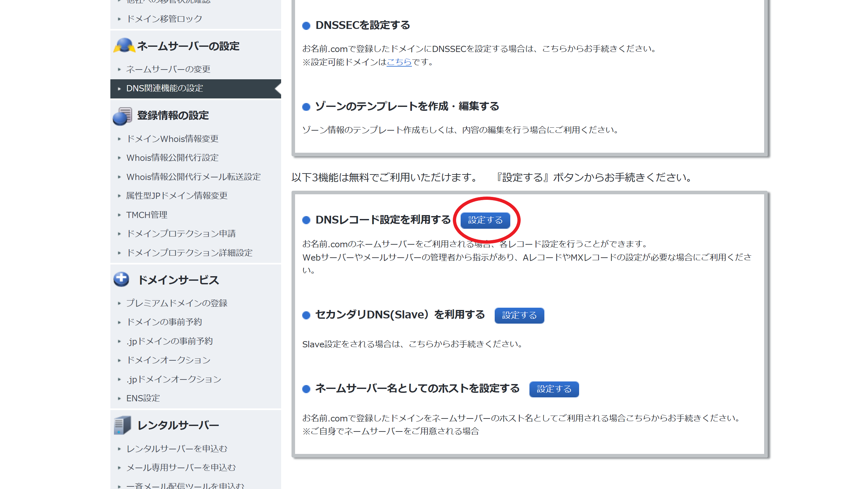
Task: Click the rental server section icon
Action: tap(122, 425)
